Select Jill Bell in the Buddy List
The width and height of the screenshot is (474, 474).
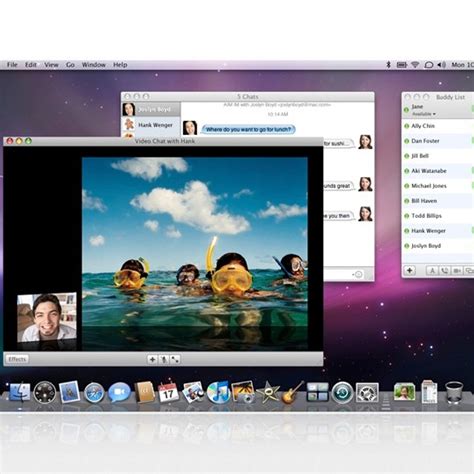(438, 156)
